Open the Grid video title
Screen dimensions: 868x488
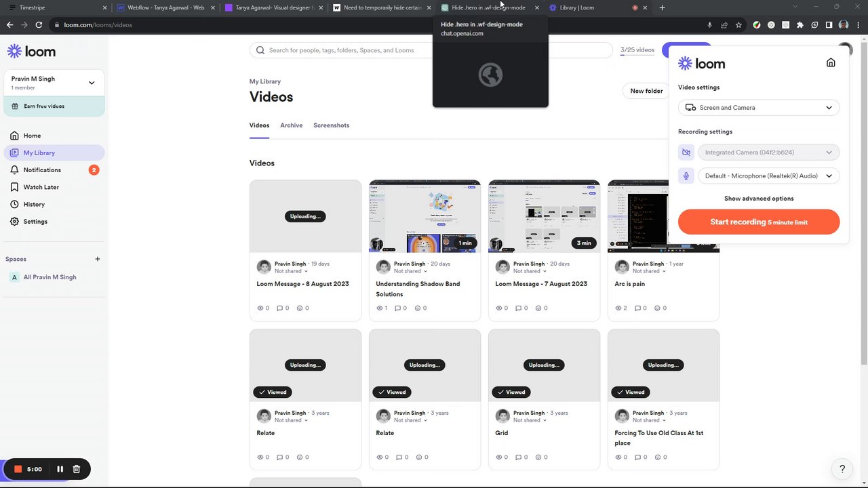click(x=502, y=433)
